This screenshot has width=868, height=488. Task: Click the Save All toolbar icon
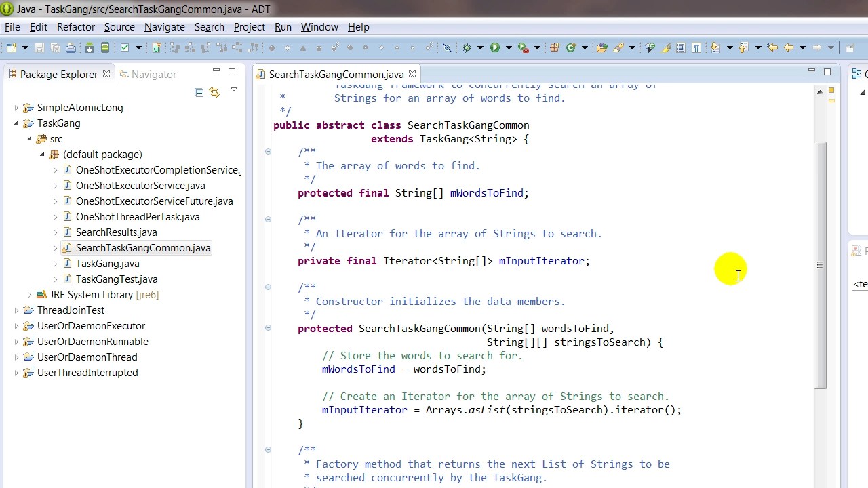[55, 47]
